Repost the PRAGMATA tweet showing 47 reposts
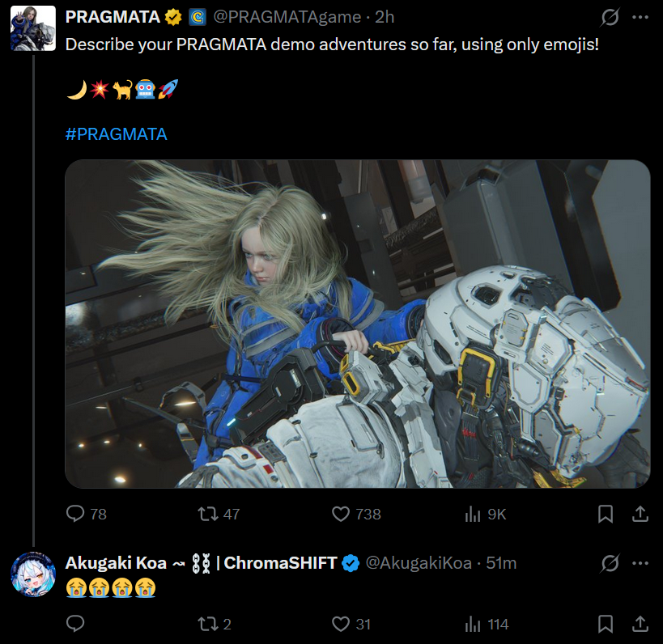 pos(219,514)
